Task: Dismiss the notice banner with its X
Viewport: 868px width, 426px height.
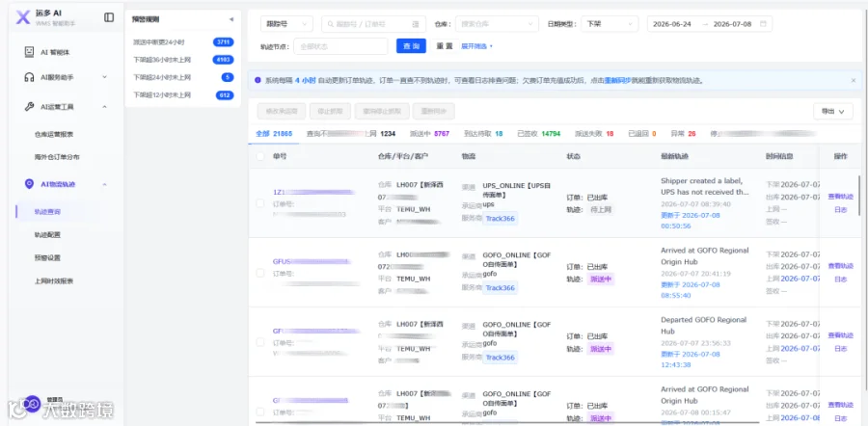Action: point(854,80)
